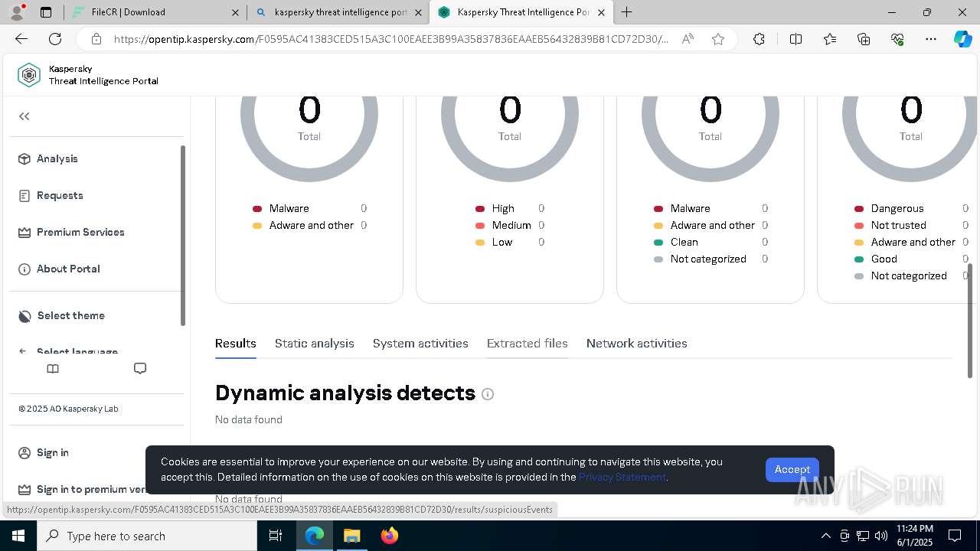Switch to the System activities tab
The image size is (980, 551).
point(420,344)
